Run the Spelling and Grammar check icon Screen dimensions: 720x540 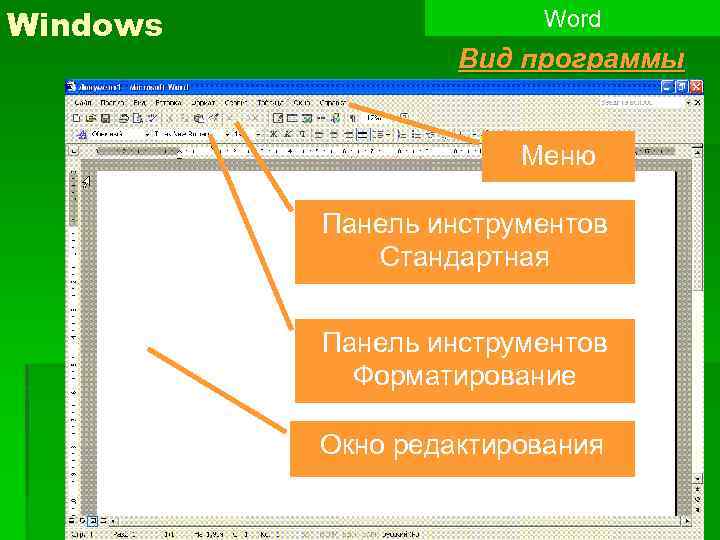coord(152,118)
